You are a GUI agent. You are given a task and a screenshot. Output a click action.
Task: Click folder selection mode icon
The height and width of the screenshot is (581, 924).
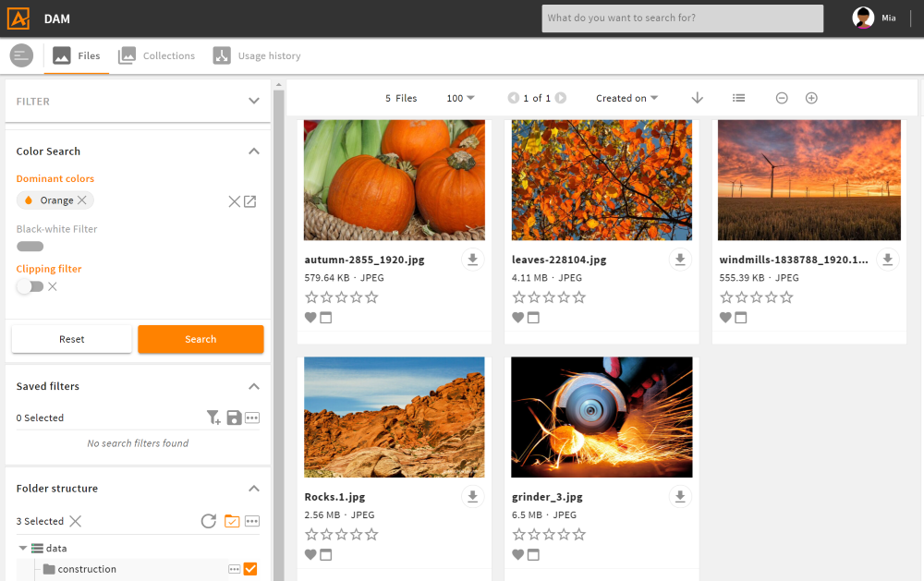tap(232, 521)
